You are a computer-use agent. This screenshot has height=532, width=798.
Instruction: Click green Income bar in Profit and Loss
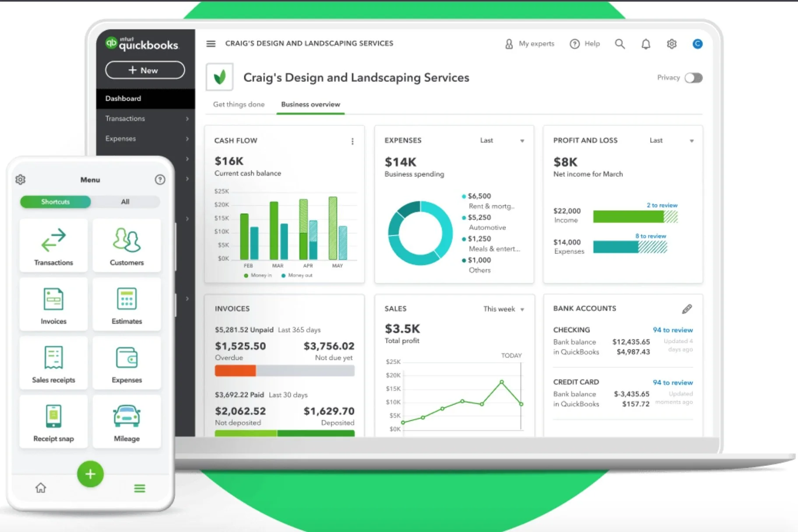pos(628,217)
